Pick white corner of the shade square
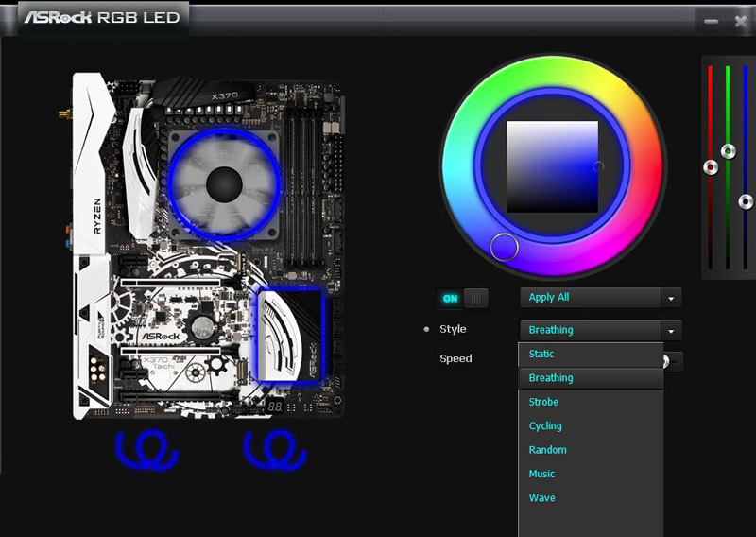Viewport: 756px width, 537px height. 509,124
